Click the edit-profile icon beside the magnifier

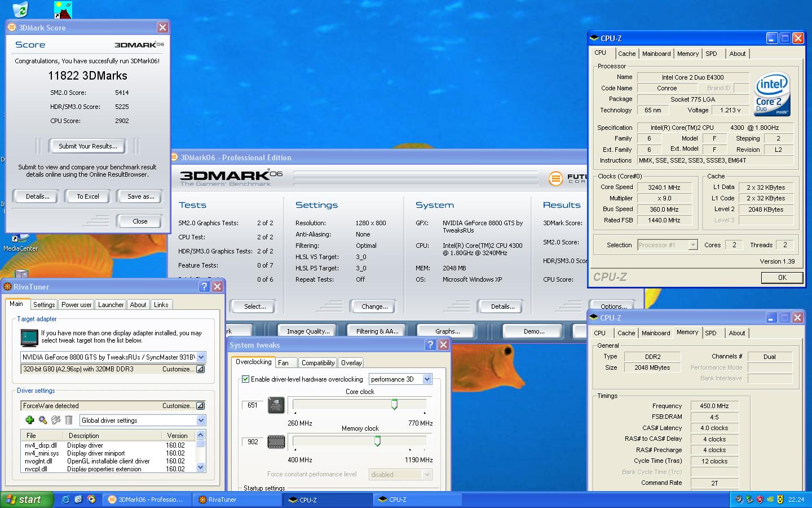tap(56, 420)
